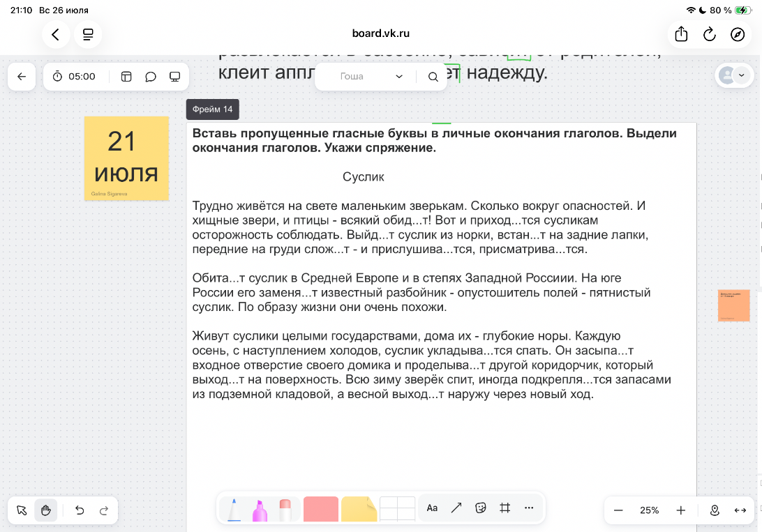Tap the Wi-Fi status icon
The height and width of the screenshot is (532, 762).
click(691, 10)
